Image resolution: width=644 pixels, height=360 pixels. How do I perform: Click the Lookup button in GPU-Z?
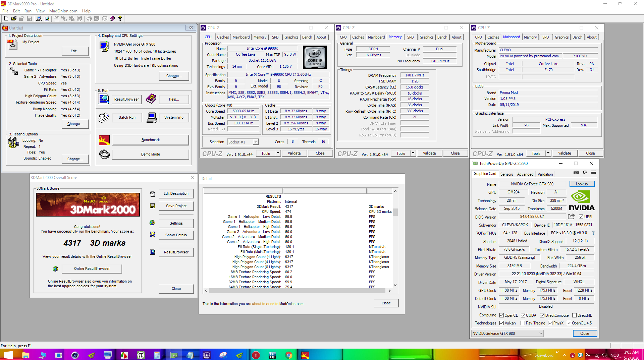[582, 184]
